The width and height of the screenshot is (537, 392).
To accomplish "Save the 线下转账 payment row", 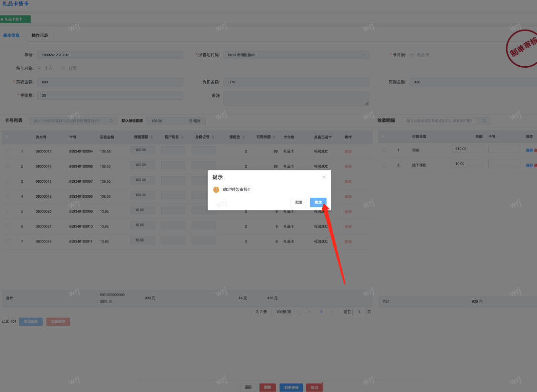I will [529, 166].
